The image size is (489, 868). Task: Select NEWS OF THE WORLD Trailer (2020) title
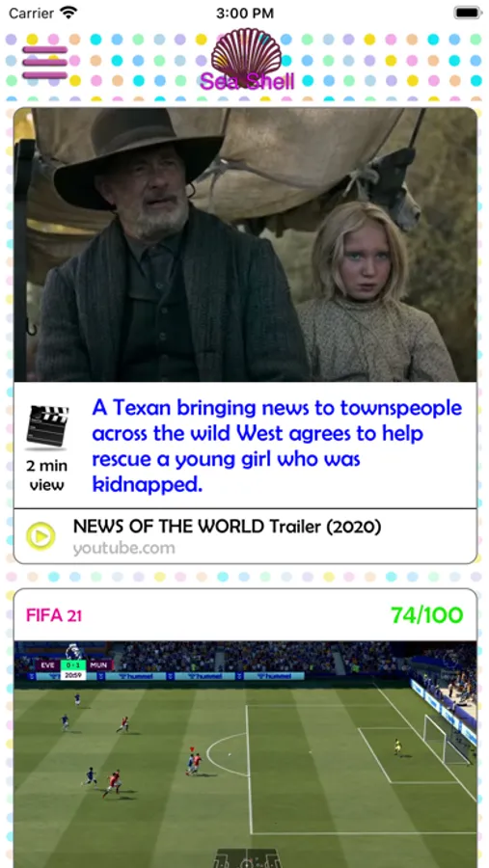pyautogui.click(x=227, y=527)
